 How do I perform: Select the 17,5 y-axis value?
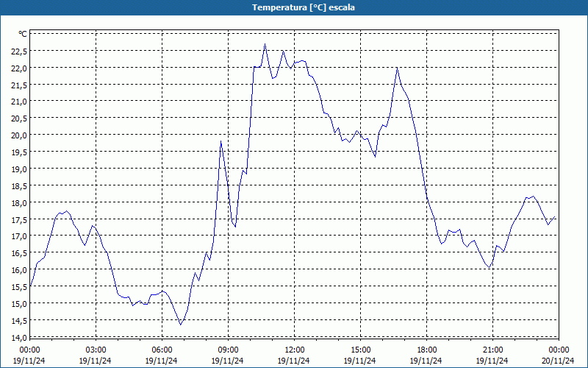(x=19, y=220)
